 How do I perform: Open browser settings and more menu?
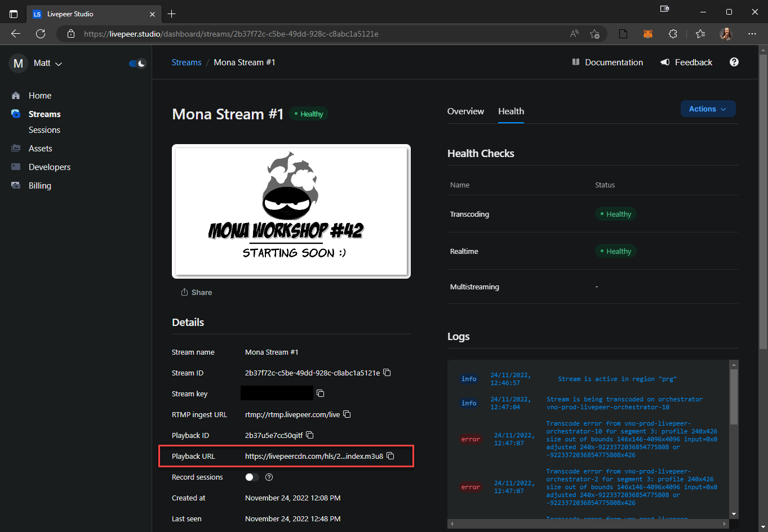(x=752, y=34)
